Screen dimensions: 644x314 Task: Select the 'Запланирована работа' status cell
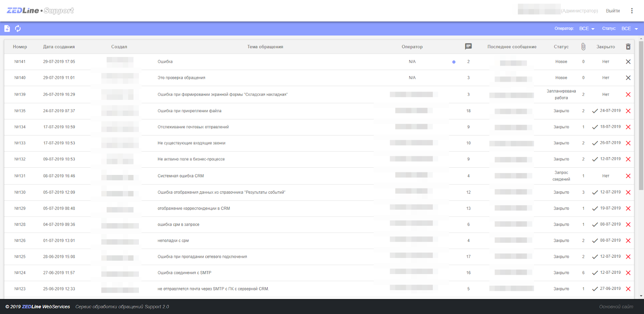[x=561, y=94]
